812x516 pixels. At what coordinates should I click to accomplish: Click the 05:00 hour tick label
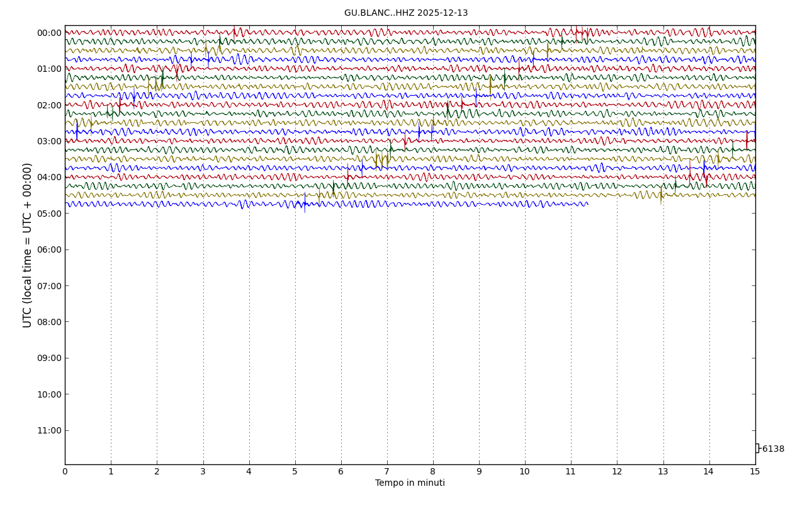(49, 214)
